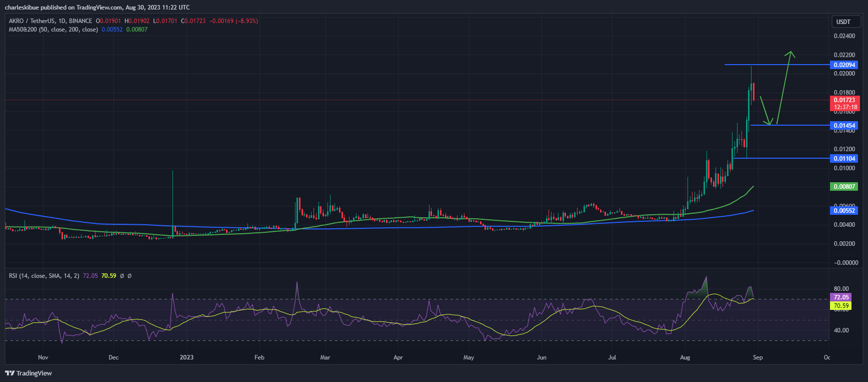
Task: Click the MA50 value 0.00552 in legend
Action: [x=112, y=30]
